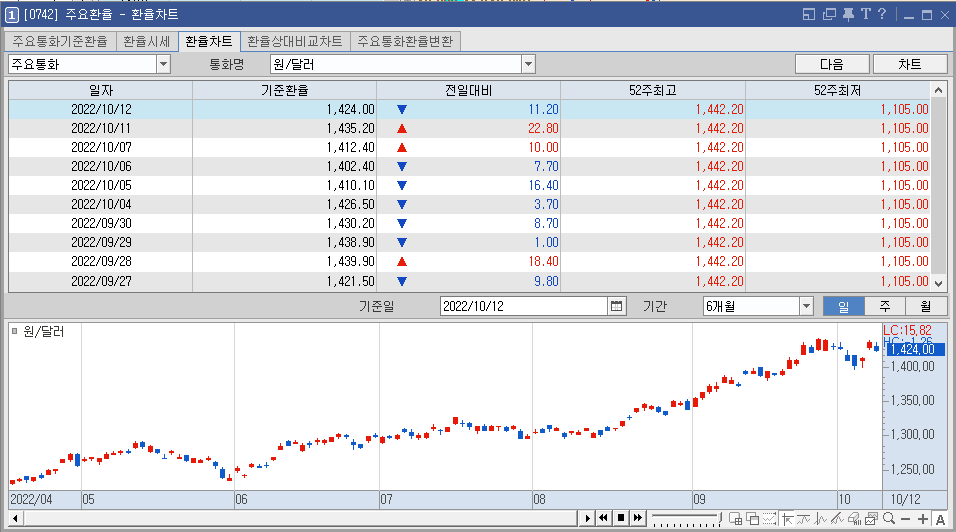Click the stop square on chart toolbar
The width and height of the screenshot is (956, 532).
pos(621,518)
